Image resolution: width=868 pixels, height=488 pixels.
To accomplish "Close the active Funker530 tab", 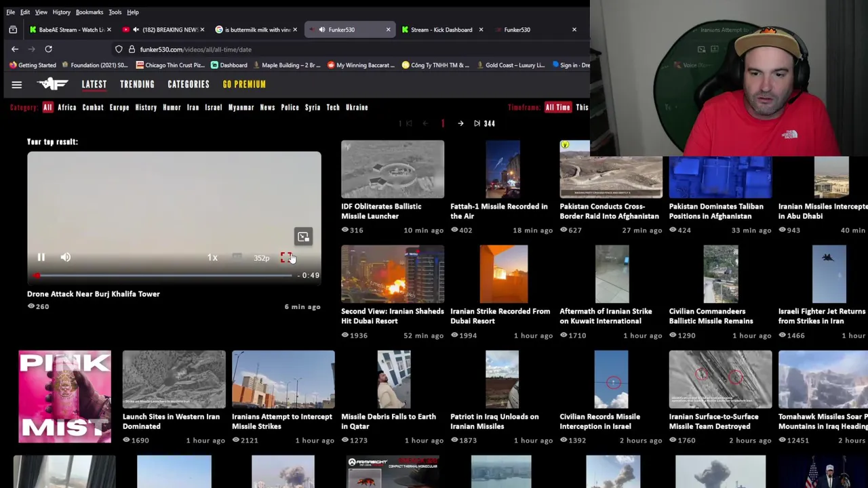I will (x=388, y=30).
